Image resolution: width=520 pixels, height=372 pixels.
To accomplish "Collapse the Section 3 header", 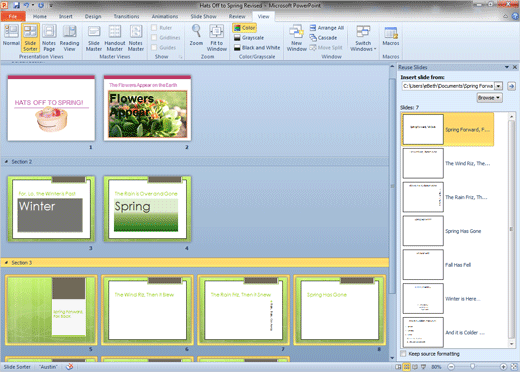I will tap(6, 263).
